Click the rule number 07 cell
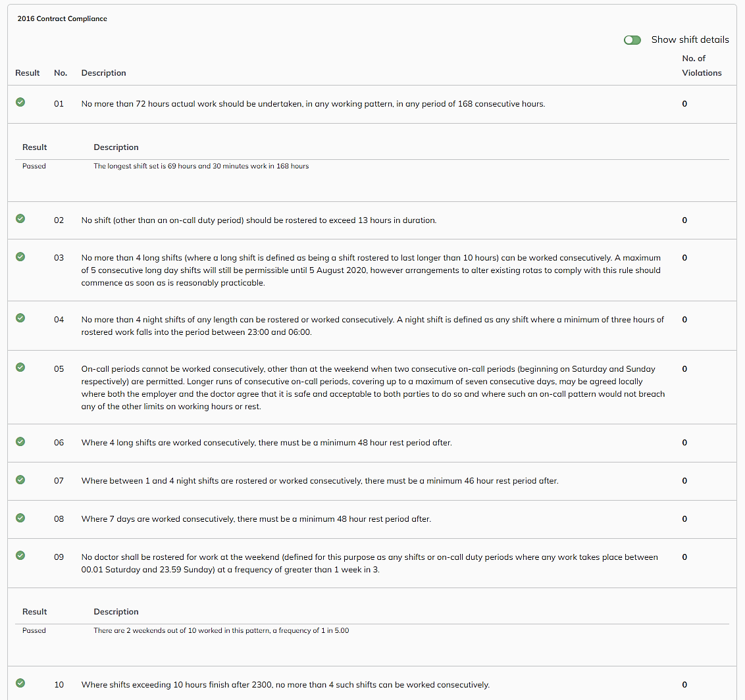Viewport: 745px width, 700px height. [x=59, y=481]
